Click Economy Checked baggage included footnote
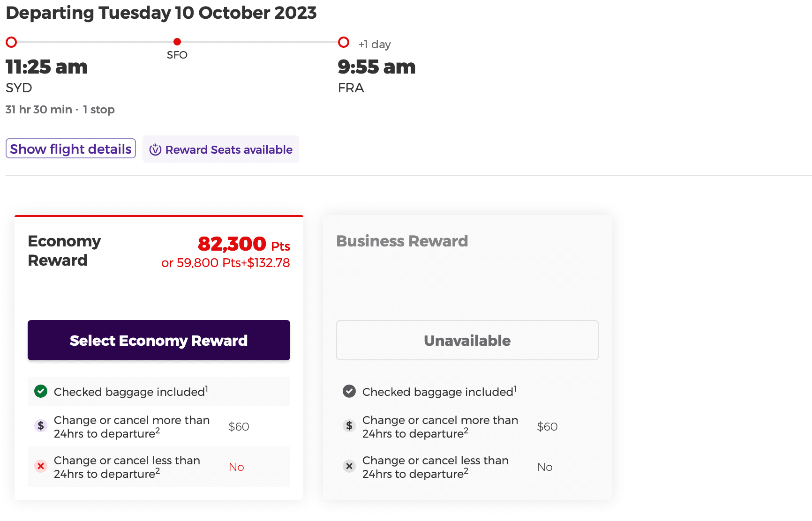The width and height of the screenshot is (812, 521). point(206,388)
